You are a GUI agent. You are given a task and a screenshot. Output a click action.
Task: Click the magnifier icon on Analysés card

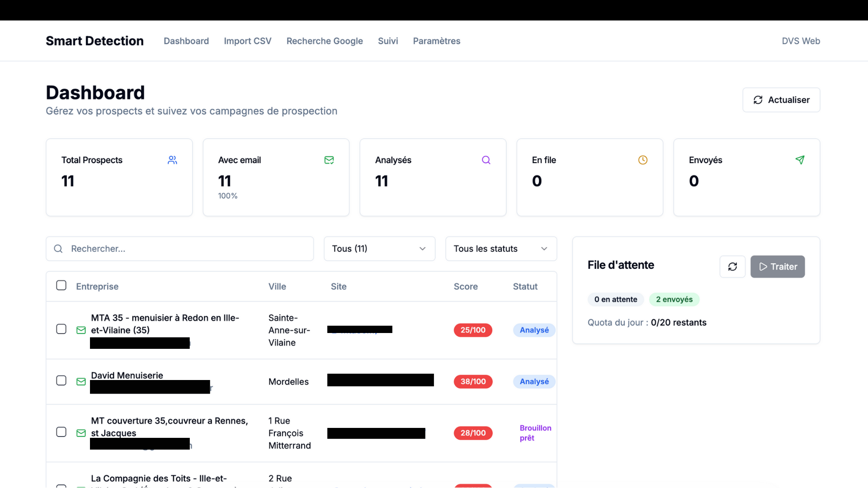tap(486, 160)
